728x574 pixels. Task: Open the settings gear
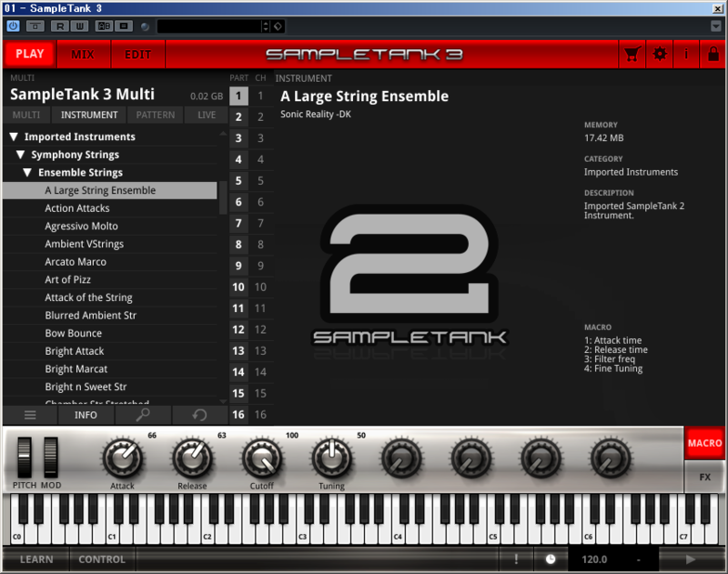click(x=659, y=55)
